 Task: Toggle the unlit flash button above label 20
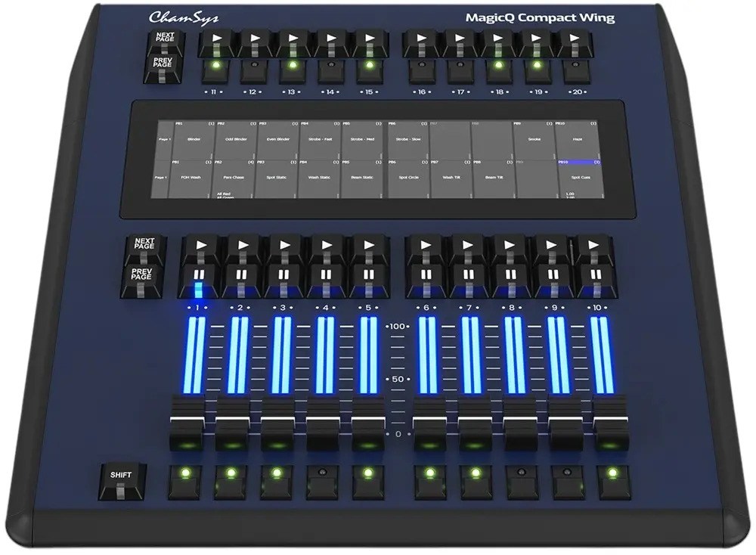click(576, 70)
